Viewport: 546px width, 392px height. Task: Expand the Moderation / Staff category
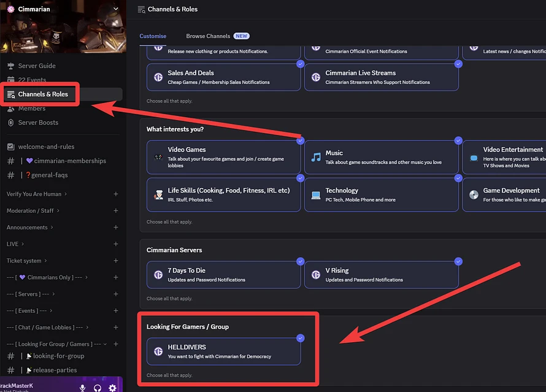click(x=33, y=210)
